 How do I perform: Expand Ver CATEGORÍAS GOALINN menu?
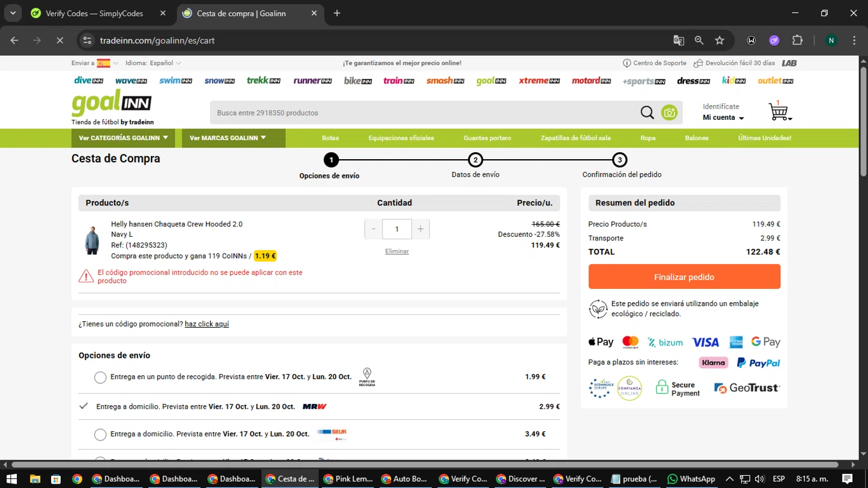pyautogui.click(x=123, y=138)
